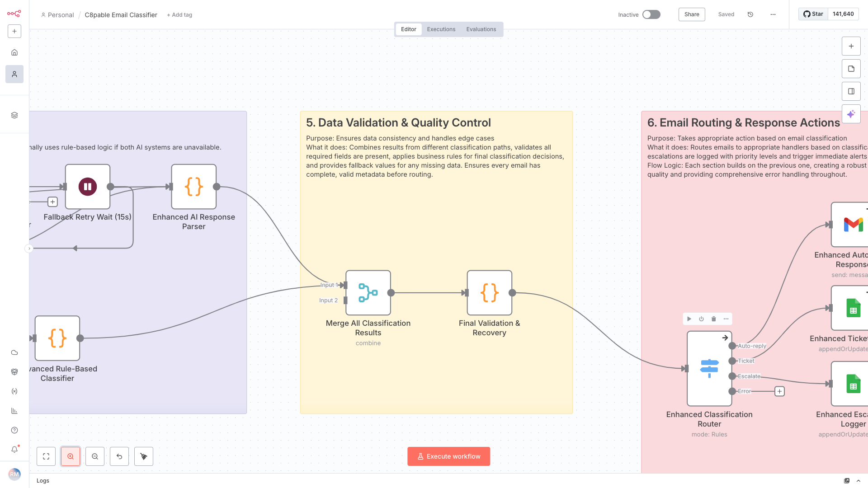Select the Final Validation & Recovery node
Viewport: 868px width, 488px height.
click(490, 293)
